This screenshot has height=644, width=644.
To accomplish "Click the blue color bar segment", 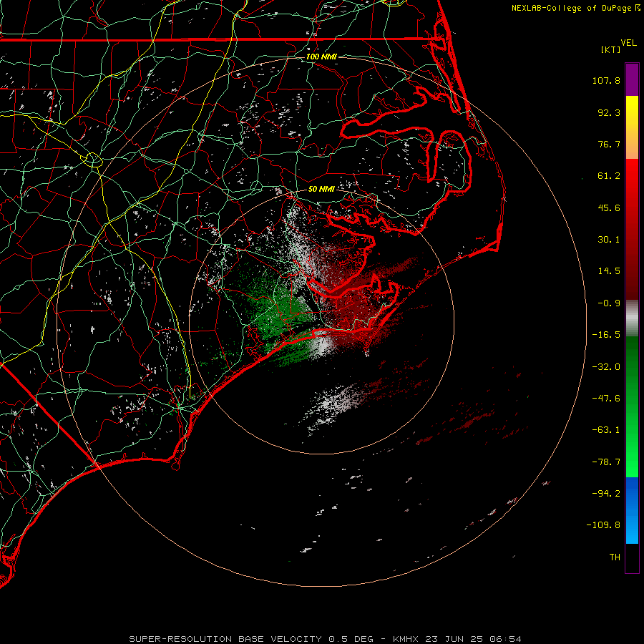I will [632, 510].
